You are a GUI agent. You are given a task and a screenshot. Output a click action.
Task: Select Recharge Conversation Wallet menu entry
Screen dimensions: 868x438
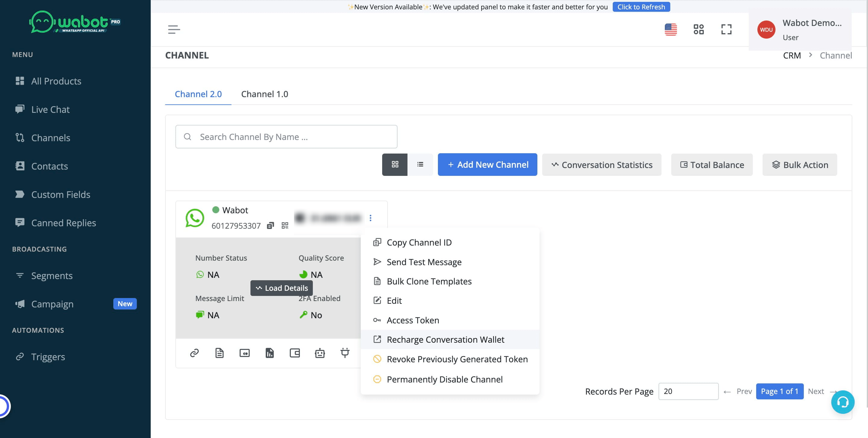(x=445, y=340)
